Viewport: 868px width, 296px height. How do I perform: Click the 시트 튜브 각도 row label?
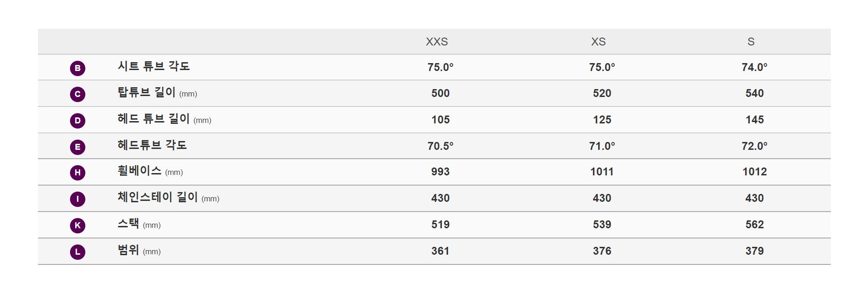[153, 66]
